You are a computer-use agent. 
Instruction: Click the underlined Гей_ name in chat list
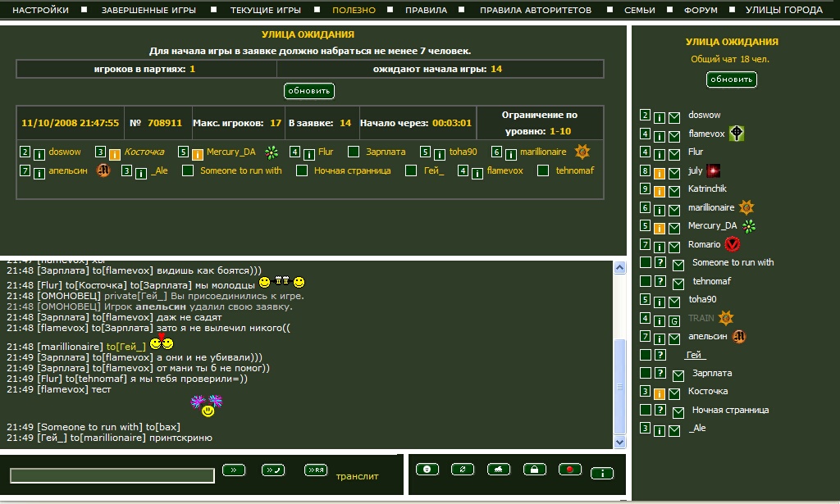(x=696, y=355)
